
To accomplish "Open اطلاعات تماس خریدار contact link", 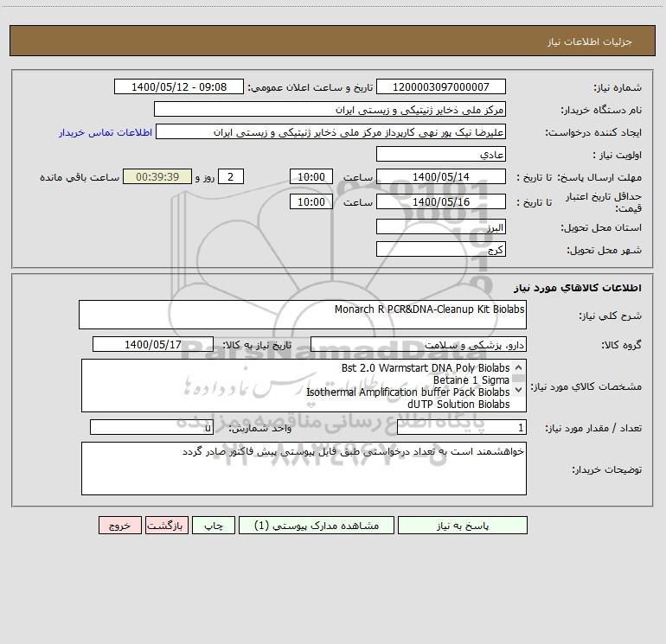I will (x=106, y=132).
